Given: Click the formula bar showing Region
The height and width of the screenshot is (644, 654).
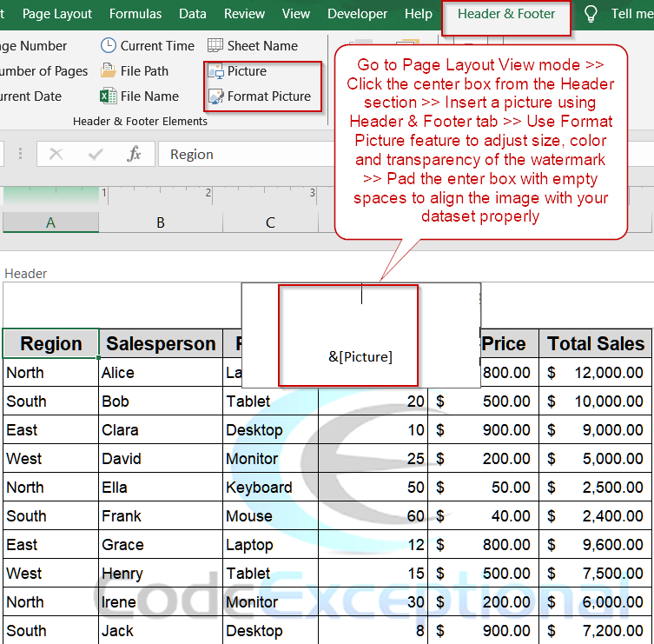Looking at the screenshot, I should pos(243,155).
